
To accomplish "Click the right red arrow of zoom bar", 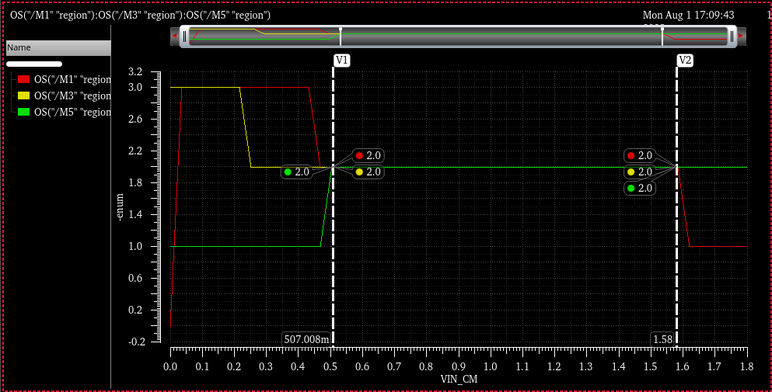I will [741, 36].
